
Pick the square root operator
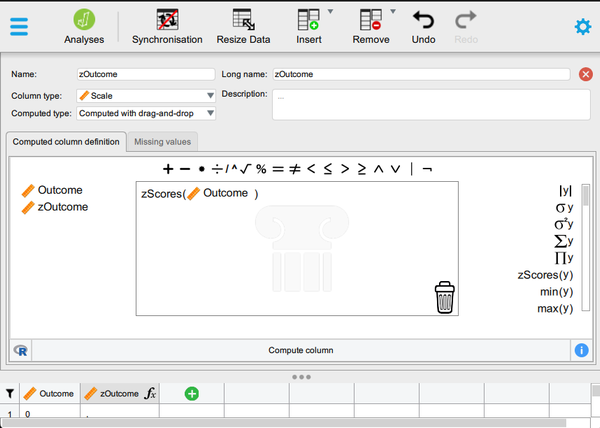click(x=245, y=169)
